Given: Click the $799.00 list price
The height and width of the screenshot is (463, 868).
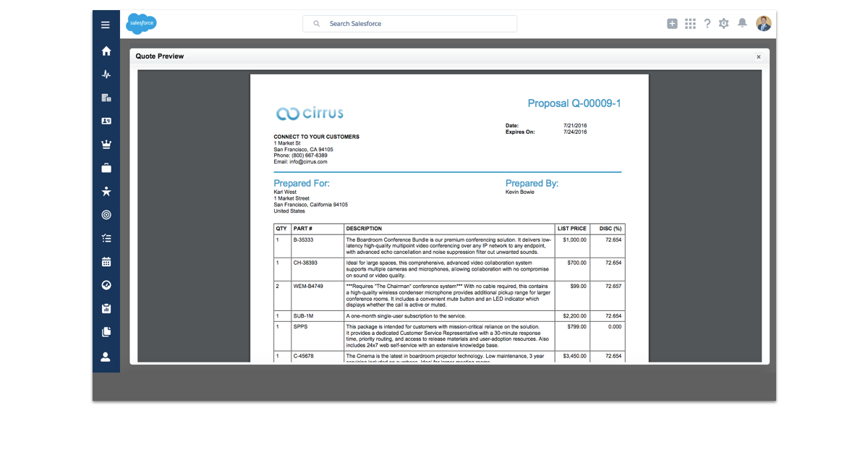Looking at the screenshot, I should coord(577,326).
